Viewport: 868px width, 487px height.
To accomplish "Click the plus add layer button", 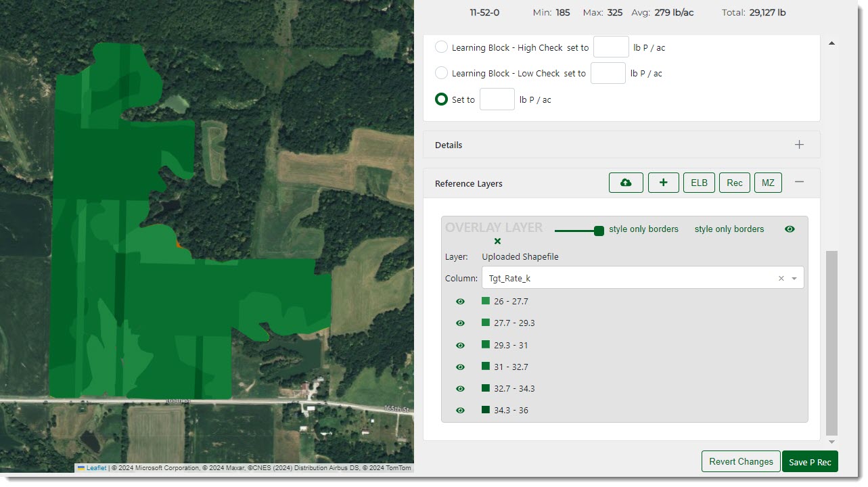I will click(663, 183).
